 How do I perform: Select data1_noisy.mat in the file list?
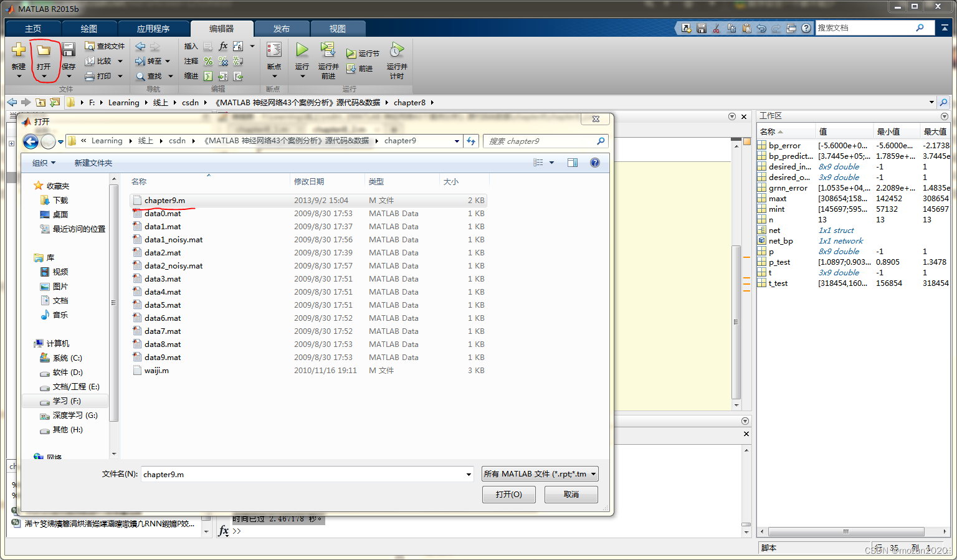[308, 239]
